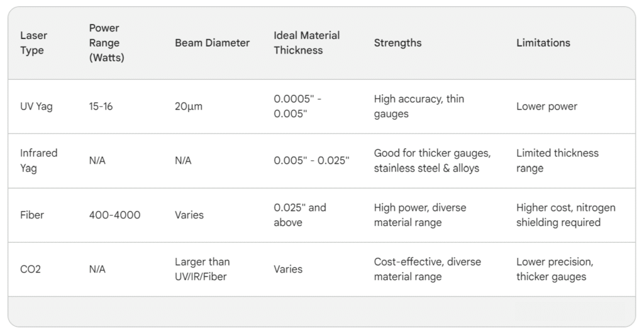Select the UV Yag row label
The width and height of the screenshot is (644, 331).
36,106
